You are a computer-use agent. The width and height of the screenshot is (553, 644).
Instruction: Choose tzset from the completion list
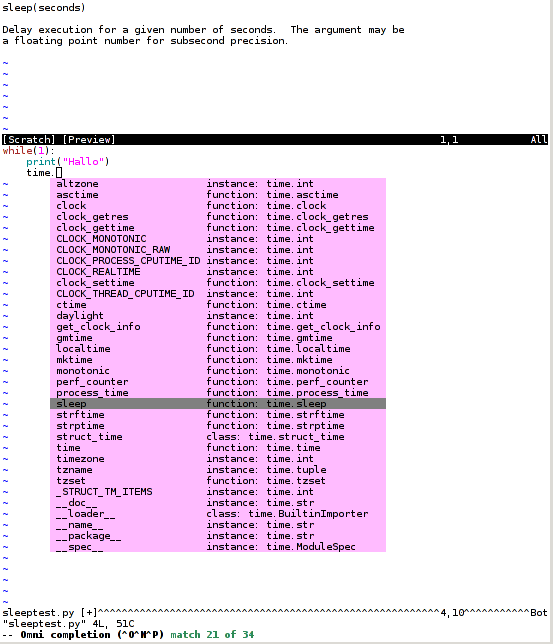[218, 481]
